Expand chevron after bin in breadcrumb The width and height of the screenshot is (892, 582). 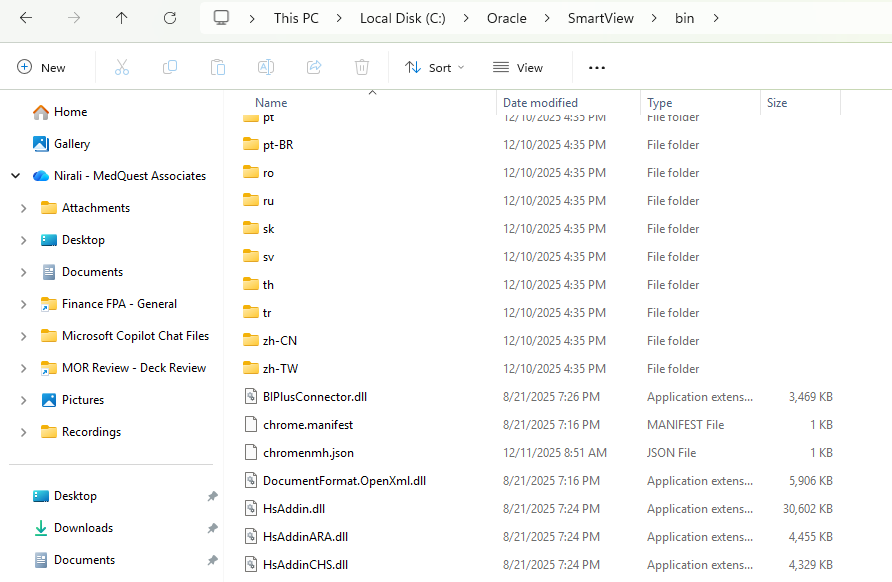716,18
